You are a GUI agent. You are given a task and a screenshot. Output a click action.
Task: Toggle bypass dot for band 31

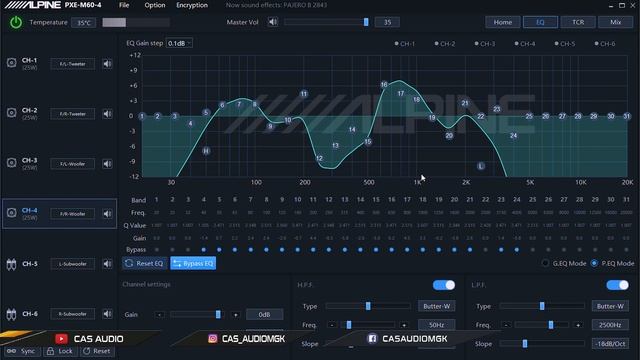pyautogui.click(x=627, y=250)
